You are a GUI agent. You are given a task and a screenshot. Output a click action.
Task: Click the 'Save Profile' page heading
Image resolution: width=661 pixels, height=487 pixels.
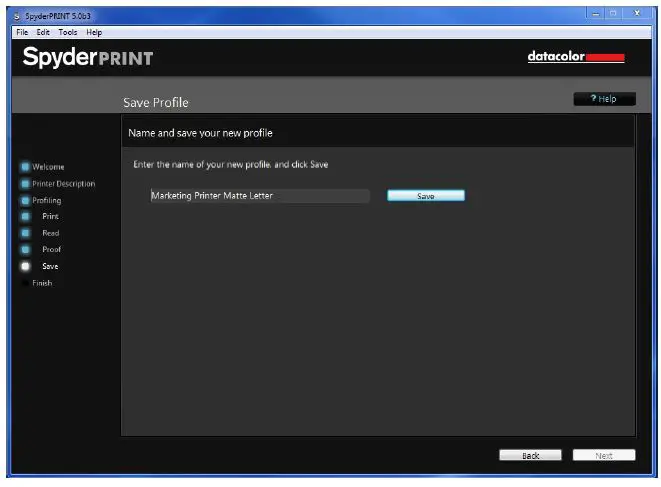(156, 102)
